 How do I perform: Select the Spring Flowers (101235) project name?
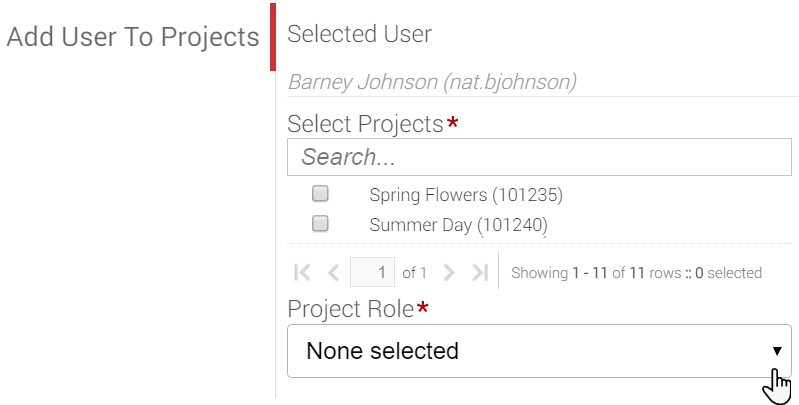pos(466,195)
